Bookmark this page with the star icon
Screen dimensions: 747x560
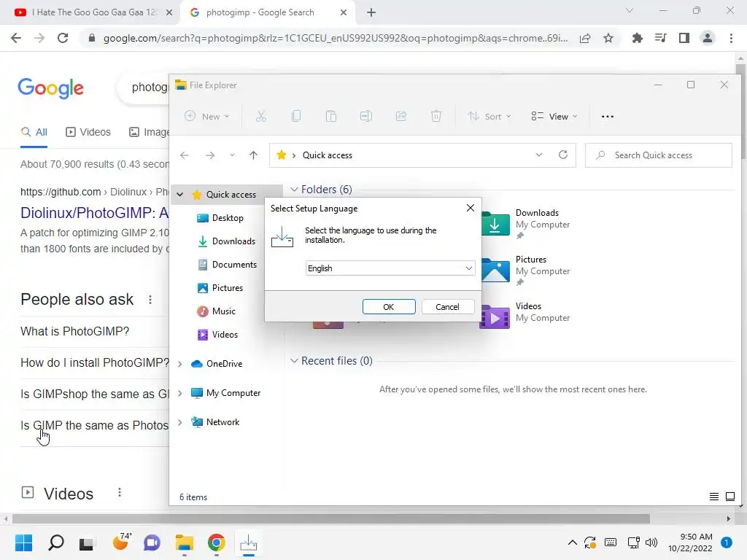coord(608,38)
